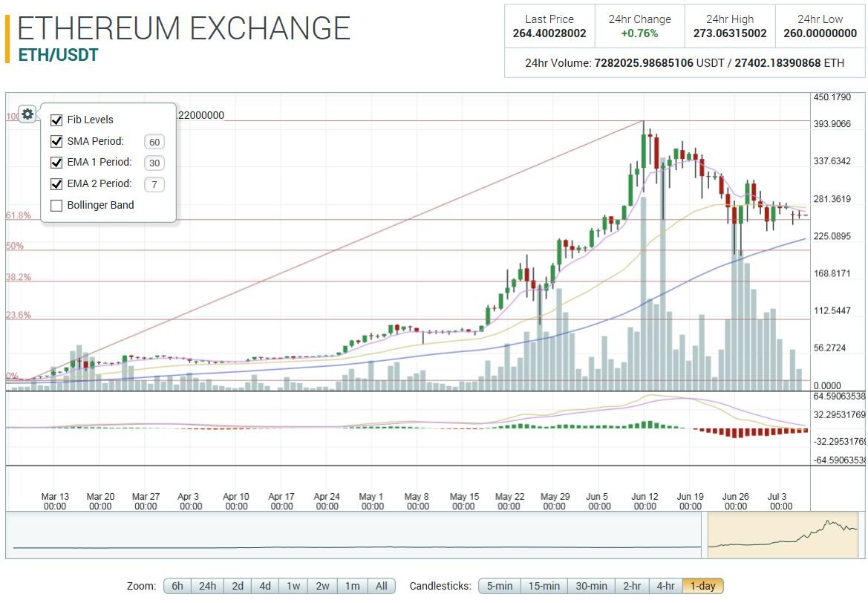Click the Jun 12 date axis label
Screen dimensions: 868x603
(x=645, y=501)
